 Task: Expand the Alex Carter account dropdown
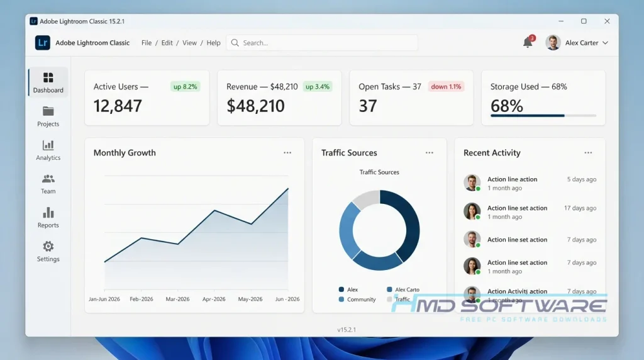pyautogui.click(x=605, y=43)
